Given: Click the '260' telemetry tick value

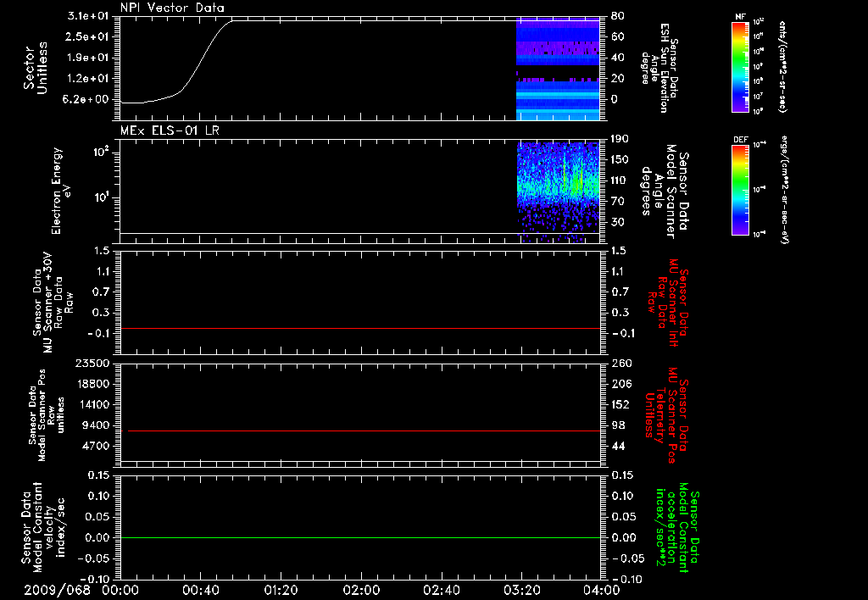Looking at the screenshot, I should (x=621, y=363).
